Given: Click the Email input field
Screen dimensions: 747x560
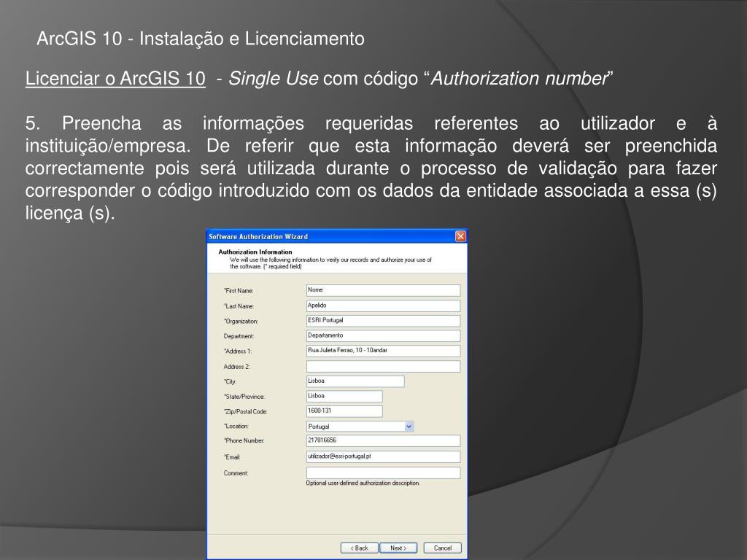Looking at the screenshot, I should coord(383,456).
